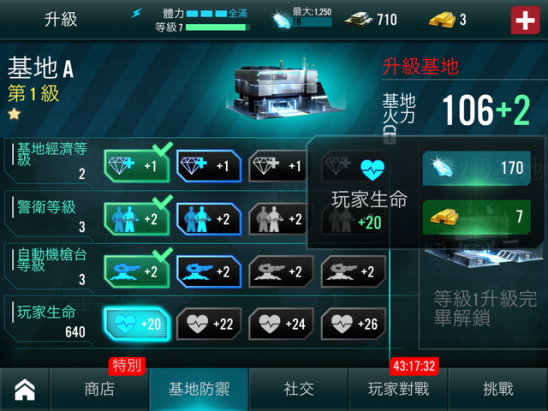This screenshot has width=548, height=411.
Task: Select the heart +26 upgrade tile
Action: pos(353,324)
